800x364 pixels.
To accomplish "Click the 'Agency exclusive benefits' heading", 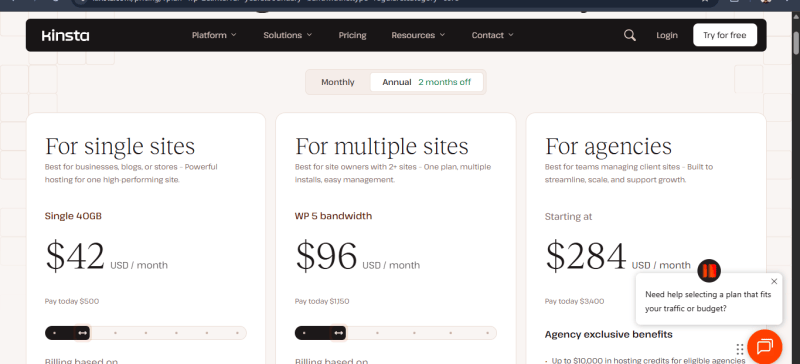I will tap(609, 334).
